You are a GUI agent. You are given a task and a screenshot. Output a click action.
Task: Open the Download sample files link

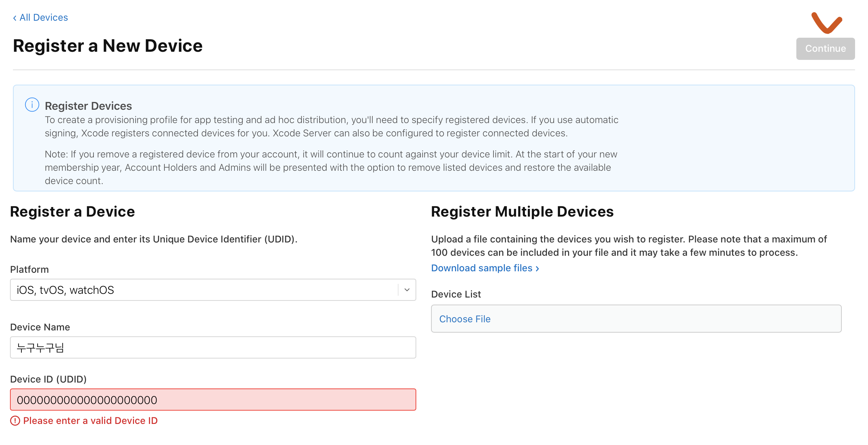click(x=482, y=268)
